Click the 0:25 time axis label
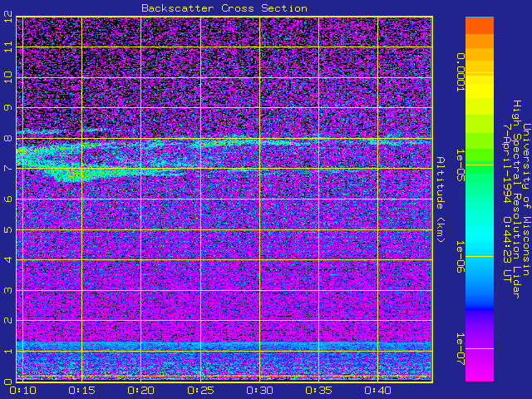The image size is (532, 399). pos(200,391)
